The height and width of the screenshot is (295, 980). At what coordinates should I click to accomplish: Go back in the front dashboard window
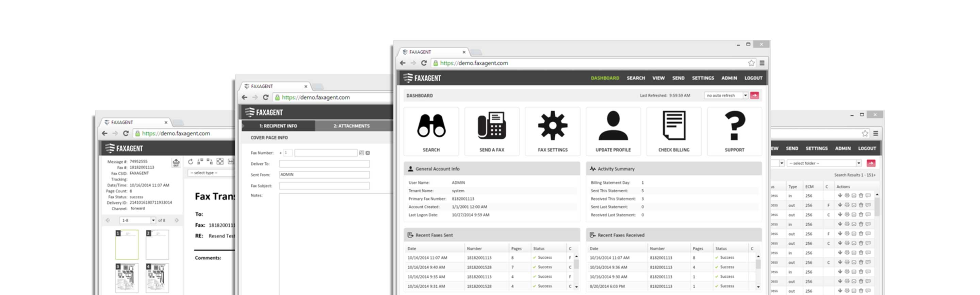pyautogui.click(x=403, y=63)
